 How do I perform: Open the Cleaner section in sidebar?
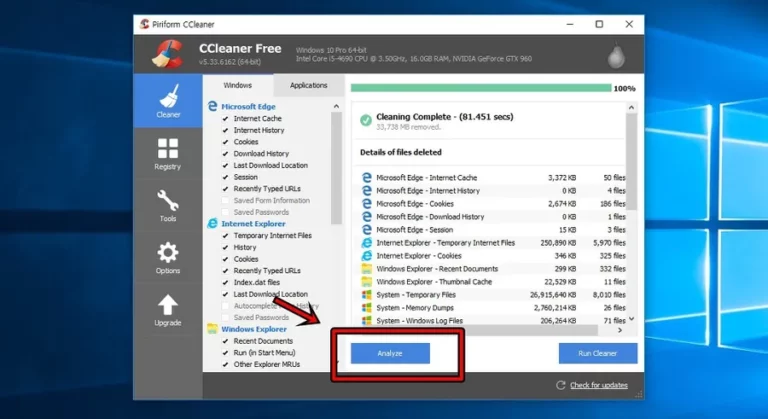(x=168, y=101)
